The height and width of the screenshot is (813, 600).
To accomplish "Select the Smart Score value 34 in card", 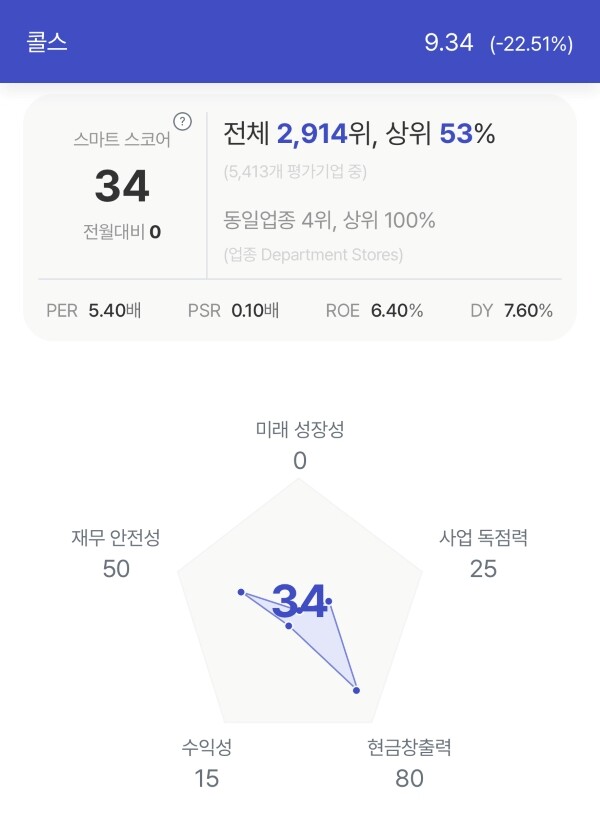I will (x=122, y=186).
